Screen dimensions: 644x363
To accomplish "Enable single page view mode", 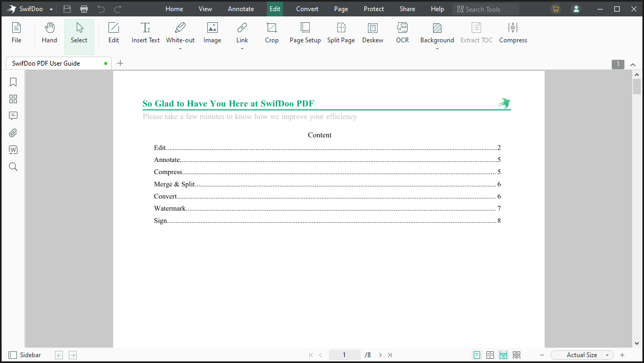I will pyautogui.click(x=477, y=355).
